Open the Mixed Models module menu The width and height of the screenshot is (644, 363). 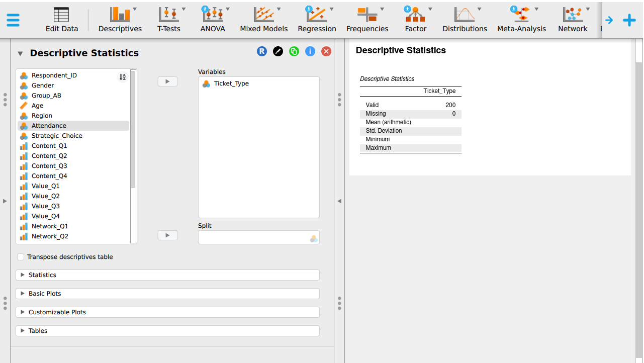(264, 20)
